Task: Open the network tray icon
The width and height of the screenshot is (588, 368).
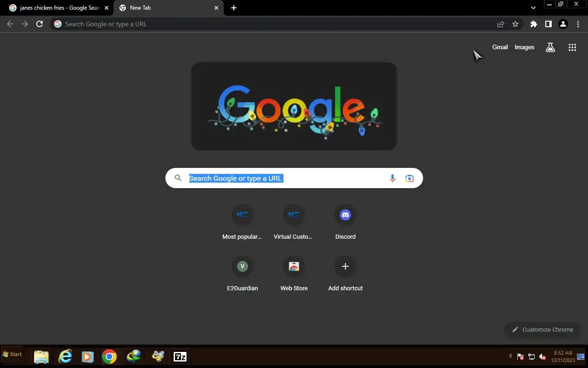Action: [531, 356]
